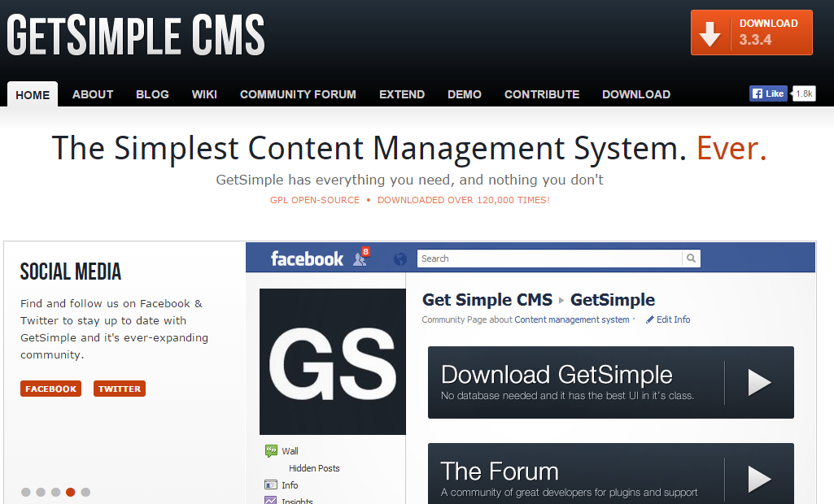The width and height of the screenshot is (834, 504).
Task: Select the second slider dot
Action: coord(41,493)
